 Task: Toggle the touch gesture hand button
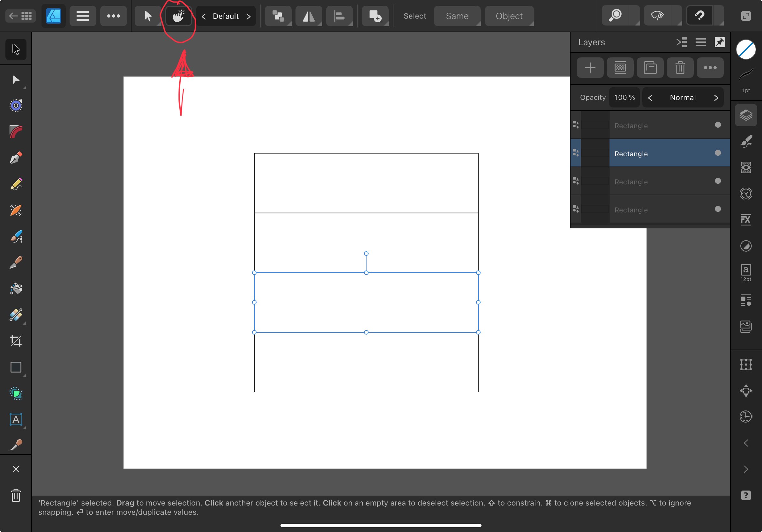click(179, 16)
